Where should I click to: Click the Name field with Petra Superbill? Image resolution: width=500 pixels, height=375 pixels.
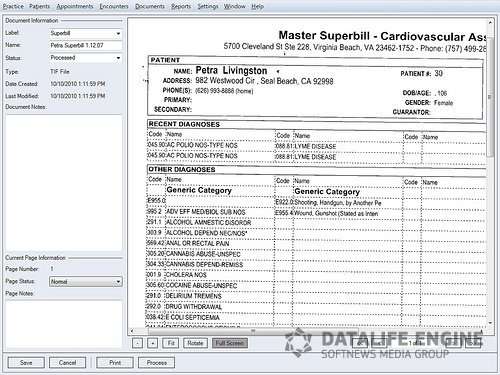[x=85, y=45]
